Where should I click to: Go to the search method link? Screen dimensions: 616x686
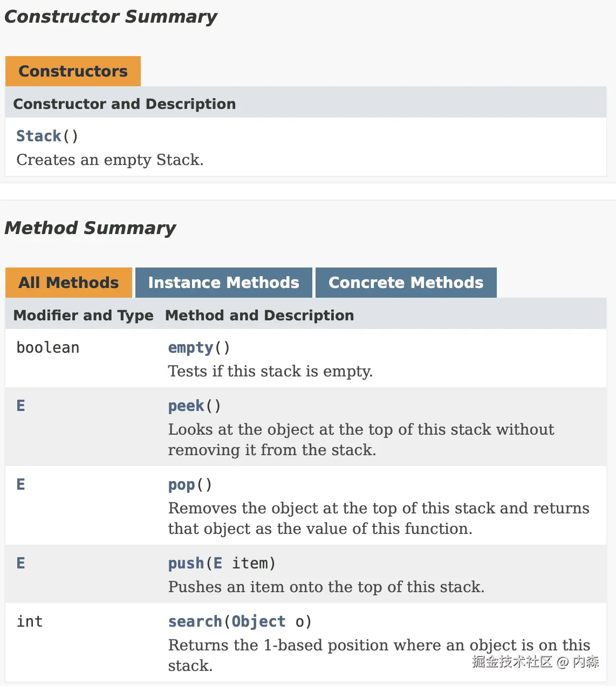point(195,622)
